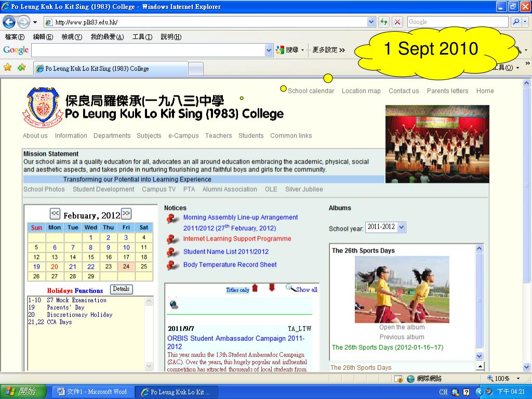Click the stage performance photo

point(437,144)
